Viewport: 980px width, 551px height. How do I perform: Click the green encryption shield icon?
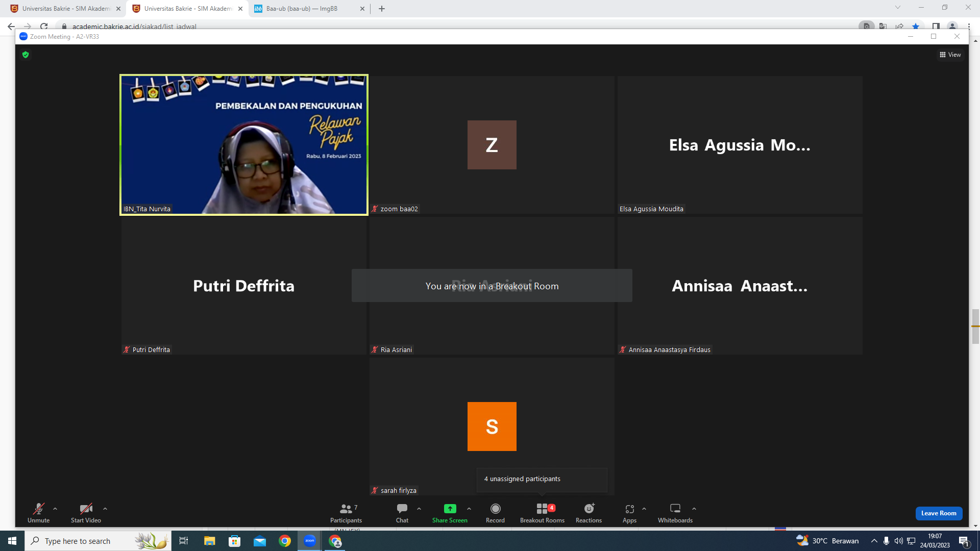(x=26, y=55)
